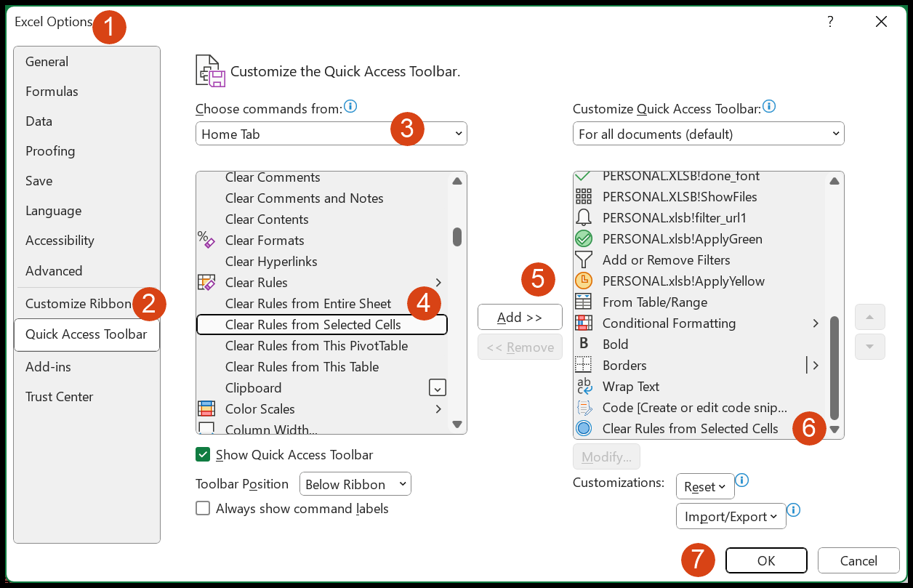The width and height of the screenshot is (913, 588).
Task: Uncheck Show Quick Access Toolbar
Action: coord(203,454)
